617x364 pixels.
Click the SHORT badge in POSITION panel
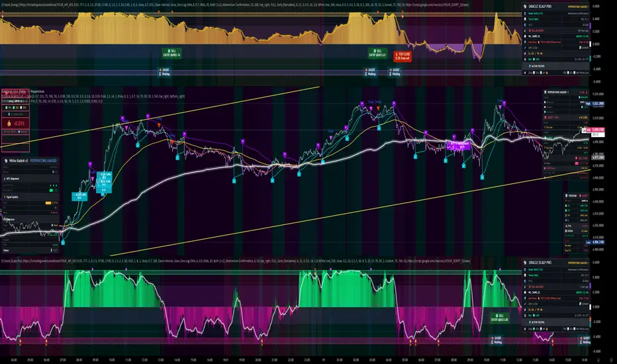pyautogui.click(x=585, y=196)
